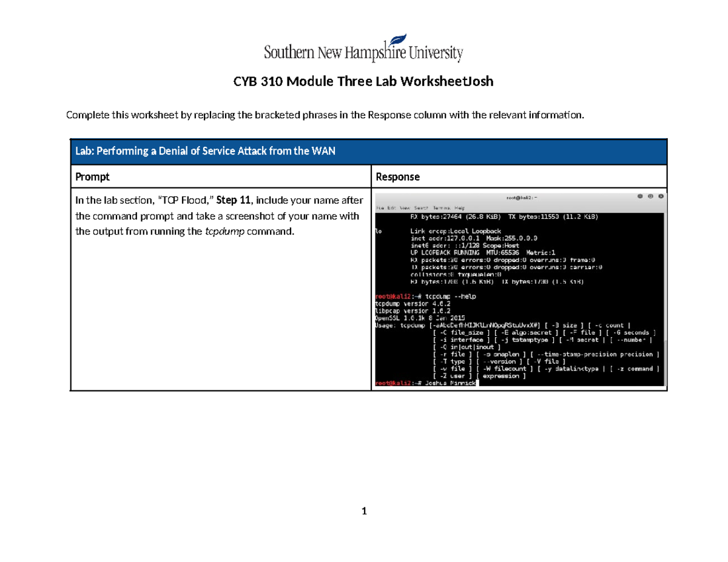Click the Prompt column header
Image resolution: width=728 pixels, height=562 pixels.
coord(92,177)
